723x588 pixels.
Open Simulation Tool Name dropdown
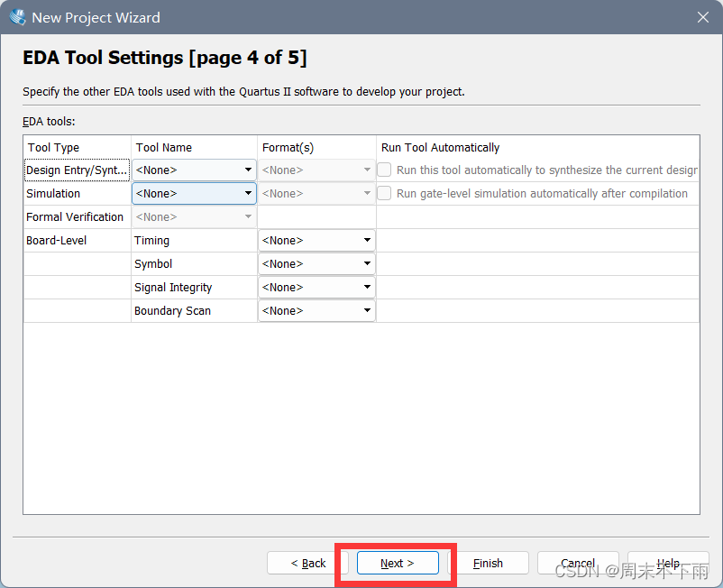tap(194, 193)
